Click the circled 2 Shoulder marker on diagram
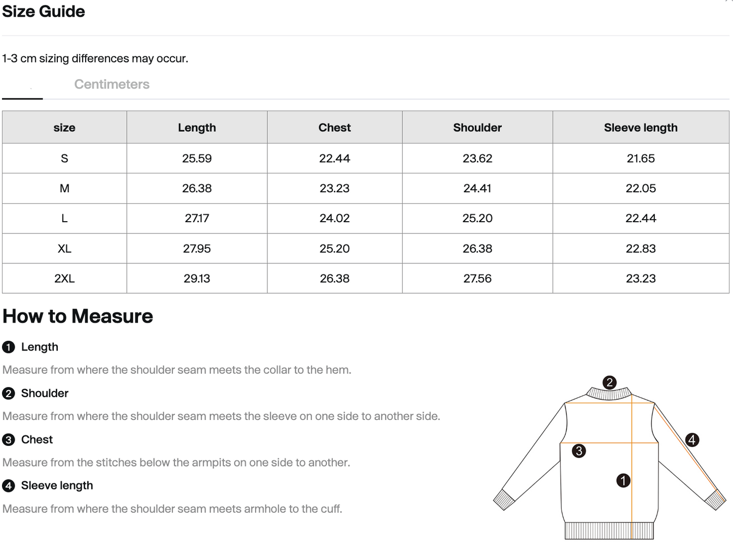The width and height of the screenshot is (733, 560). pos(610,382)
